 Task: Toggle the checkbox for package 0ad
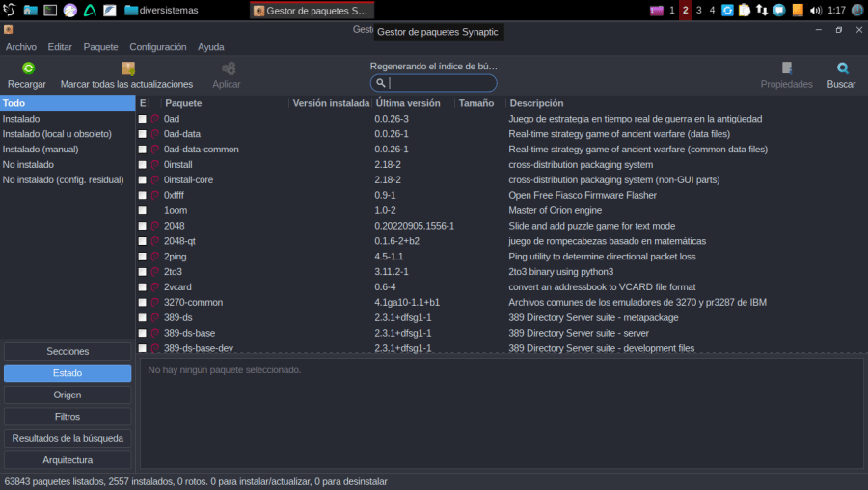tap(143, 119)
